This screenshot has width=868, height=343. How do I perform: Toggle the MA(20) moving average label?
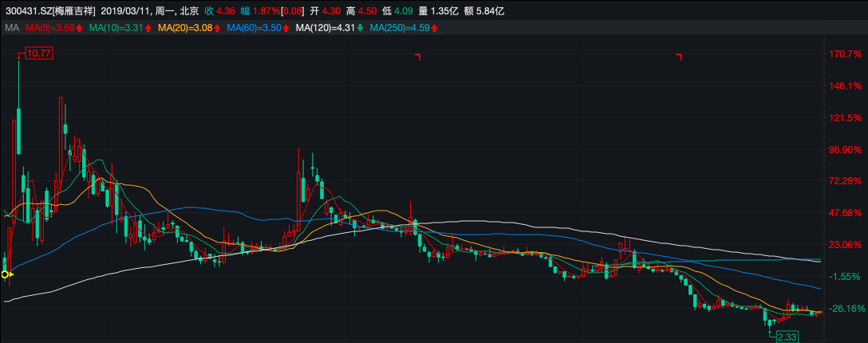pyautogui.click(x=185, y=28)
